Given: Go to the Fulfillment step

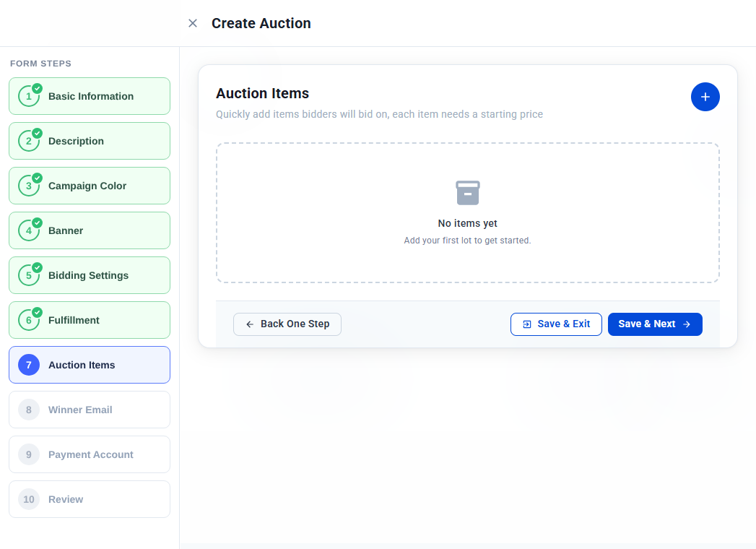Looking at the screenshot, I should (x=90, y=320).
